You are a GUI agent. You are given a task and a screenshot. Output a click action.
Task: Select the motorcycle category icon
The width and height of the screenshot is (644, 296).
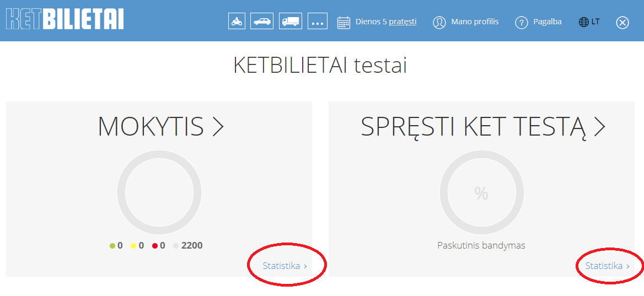pos(237,21)
